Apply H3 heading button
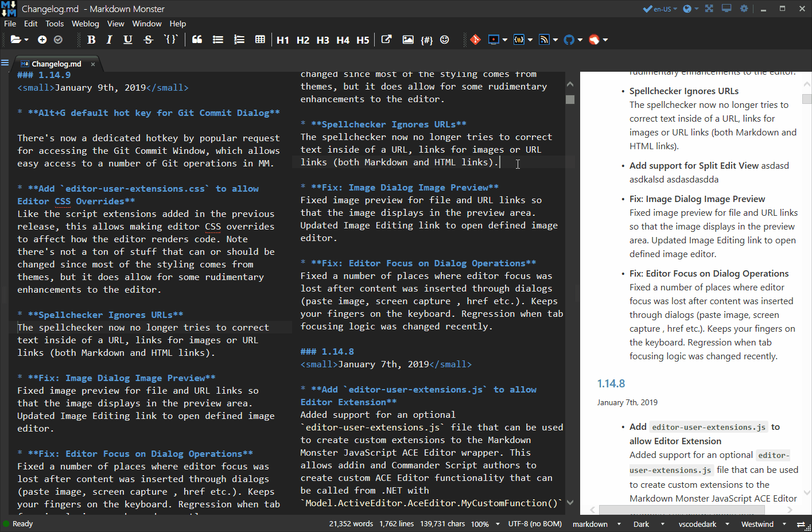Viewport: 812px width, 532px height. coord(323,40)
